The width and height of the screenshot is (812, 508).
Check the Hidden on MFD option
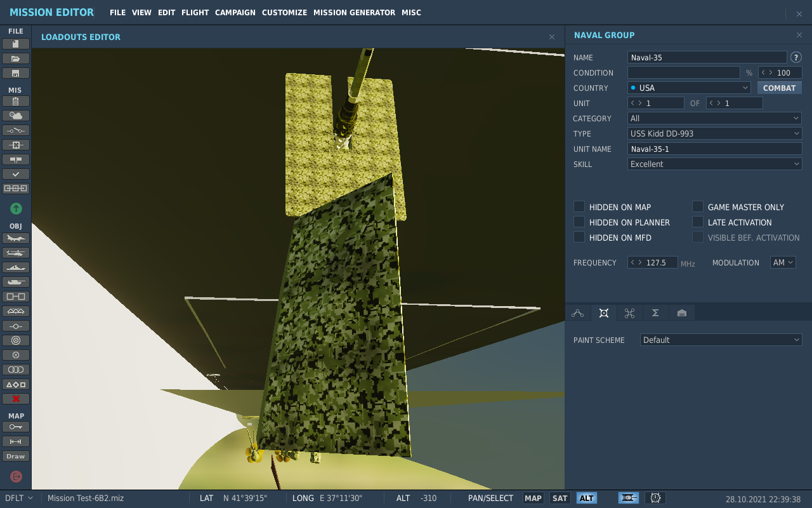tap(579, 237)
